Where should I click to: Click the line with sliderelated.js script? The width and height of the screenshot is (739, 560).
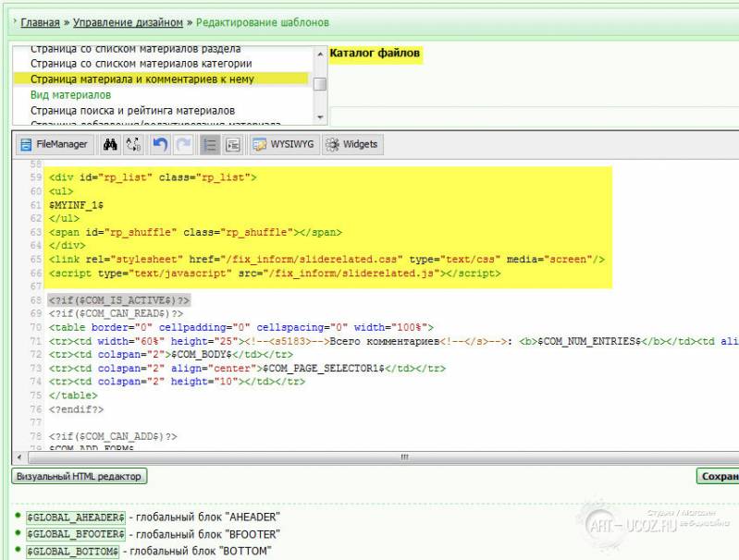pos(275,273)
